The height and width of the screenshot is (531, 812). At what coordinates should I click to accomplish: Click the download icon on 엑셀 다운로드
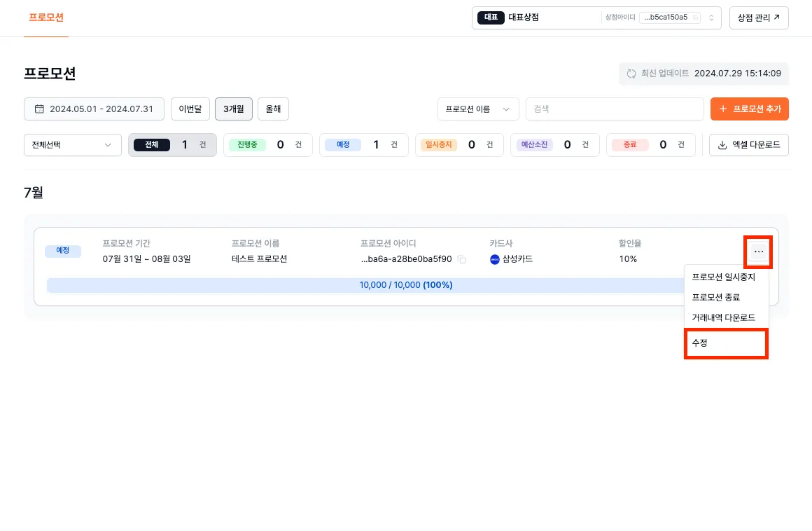pyautogui.click(x=722, y=145)
